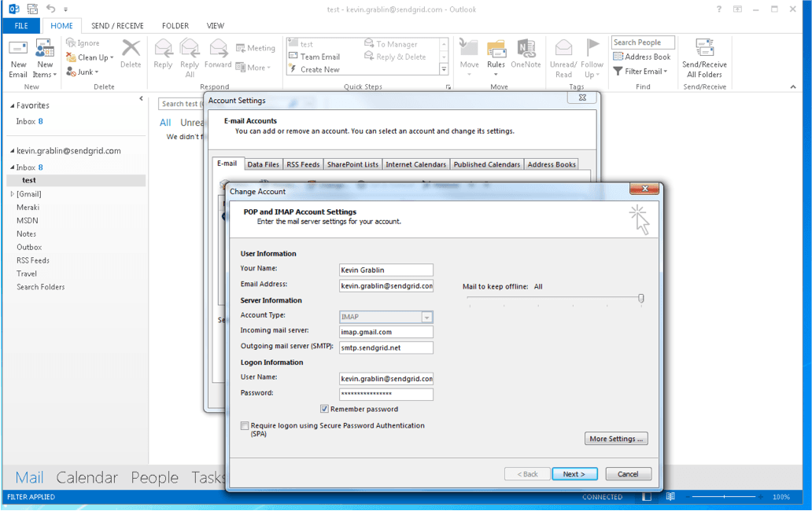The image size is (812, 511).
Task: Expand the [Gmail] folder
Action: (11, 193)
